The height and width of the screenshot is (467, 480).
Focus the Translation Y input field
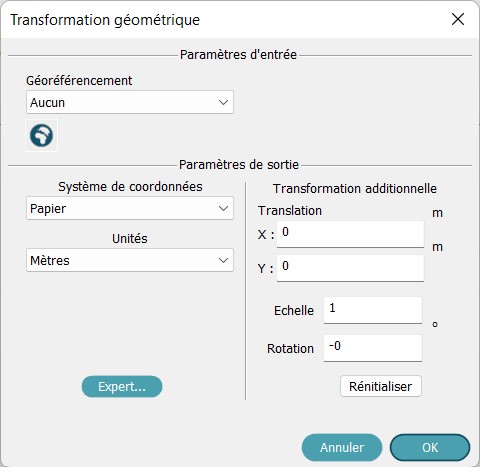(350, 268)
